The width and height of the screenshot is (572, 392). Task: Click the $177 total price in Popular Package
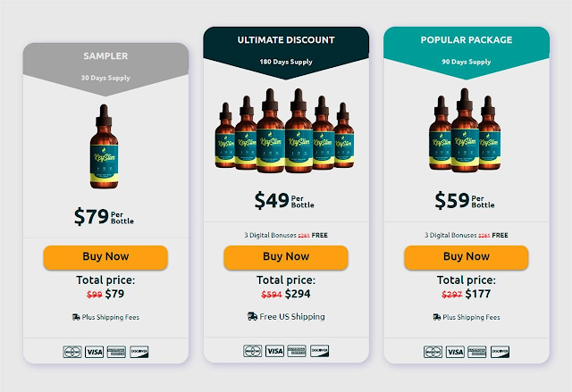pyautogui.click(x=479, y=295)
